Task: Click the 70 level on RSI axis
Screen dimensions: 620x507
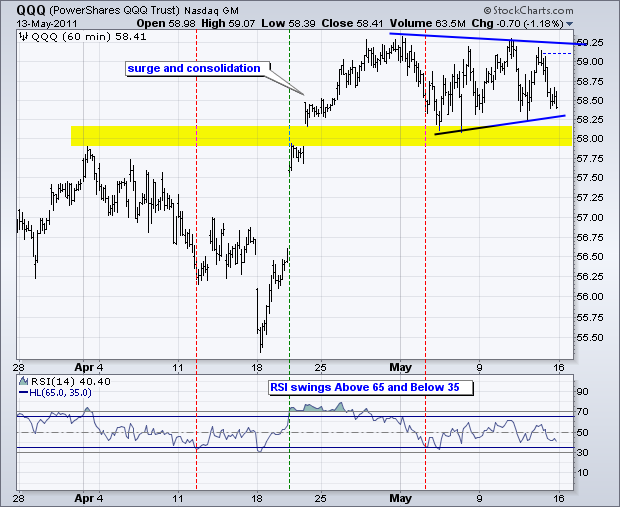Action: 582,412
